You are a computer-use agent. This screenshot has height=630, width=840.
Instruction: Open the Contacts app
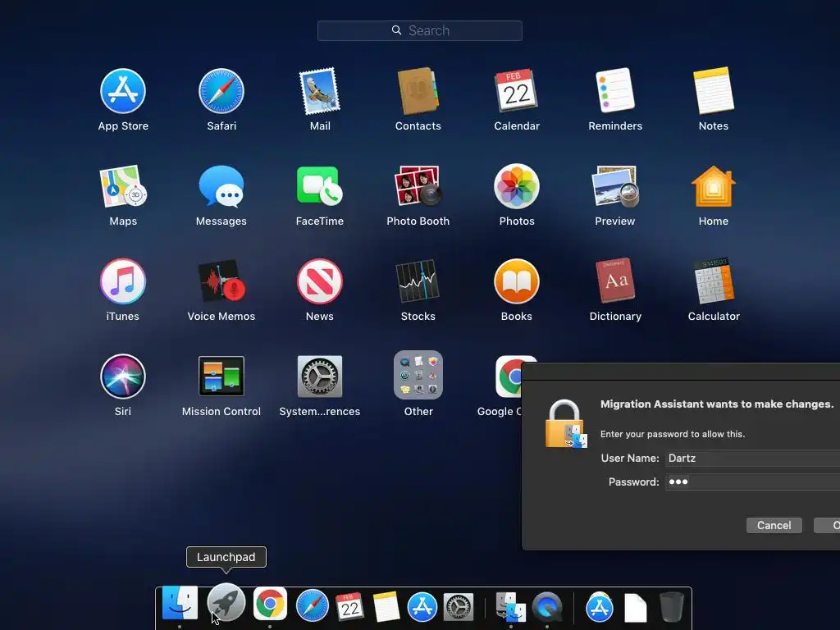[x=418, y=91]
